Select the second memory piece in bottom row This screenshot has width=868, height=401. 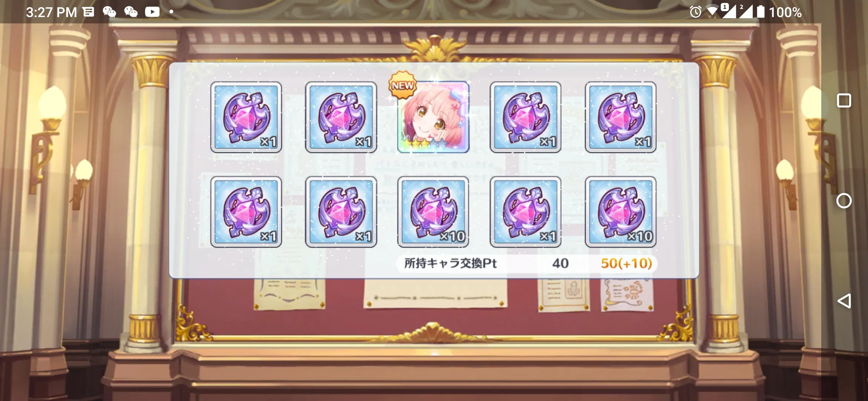click(341, 212)
